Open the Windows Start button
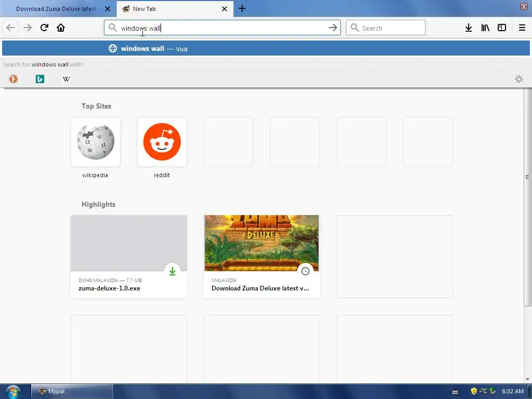Viewport: 532px width, 399px height. tap(13, 392)
